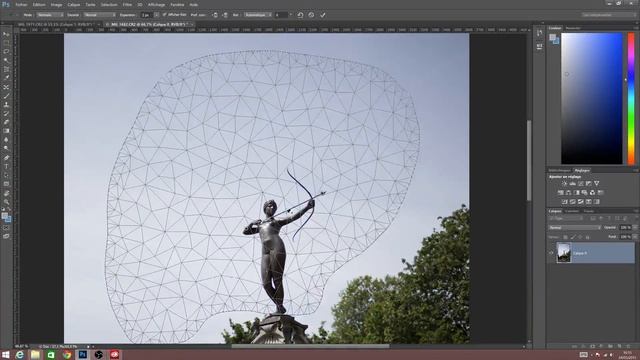The width and height of the screenshot is (640, 360).
Task: Click inside the color picker field
Action: tap(592, 98)
